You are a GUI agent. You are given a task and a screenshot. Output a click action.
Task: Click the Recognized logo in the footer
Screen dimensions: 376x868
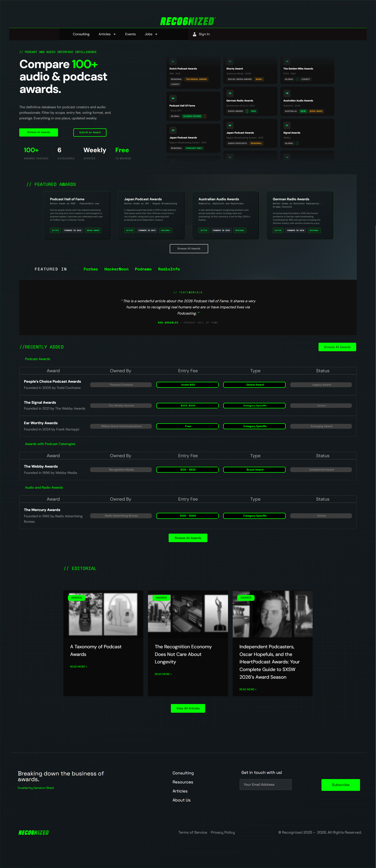pyautogui.click(x=34, y=832)
